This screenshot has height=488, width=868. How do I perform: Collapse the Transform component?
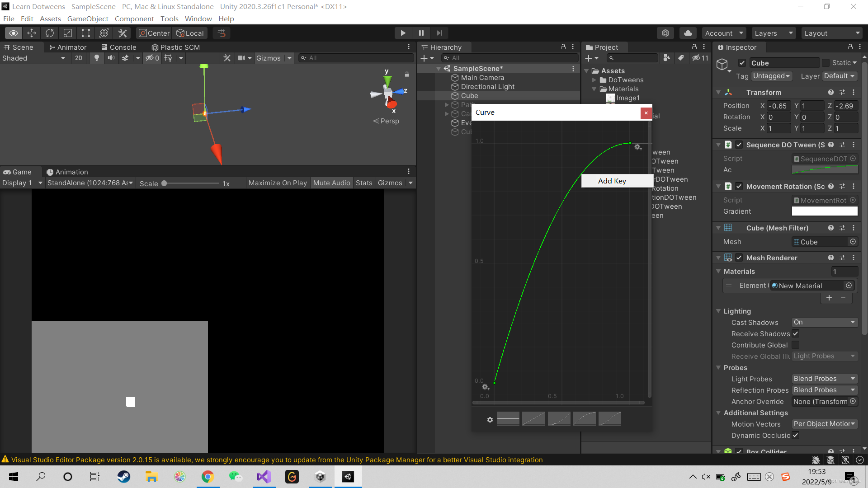pos(718,92)
